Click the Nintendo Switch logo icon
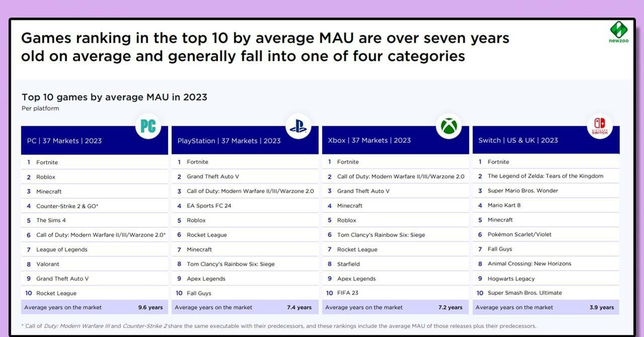Viewport: 644px width, 337px height. point(599,127)
